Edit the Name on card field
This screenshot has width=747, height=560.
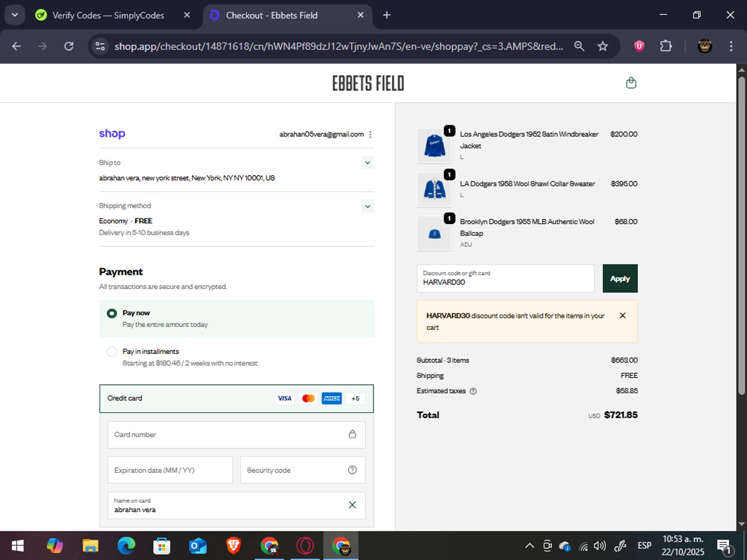coord(237,505)
